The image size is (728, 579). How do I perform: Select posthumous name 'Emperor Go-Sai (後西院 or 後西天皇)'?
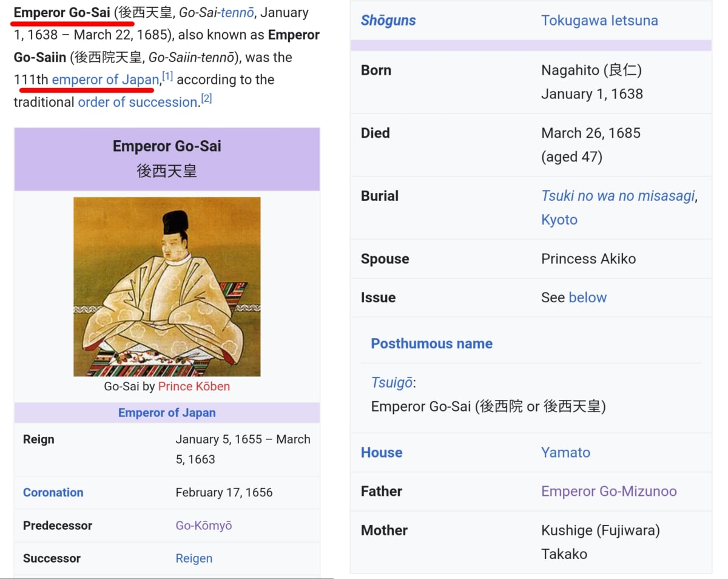488,407
